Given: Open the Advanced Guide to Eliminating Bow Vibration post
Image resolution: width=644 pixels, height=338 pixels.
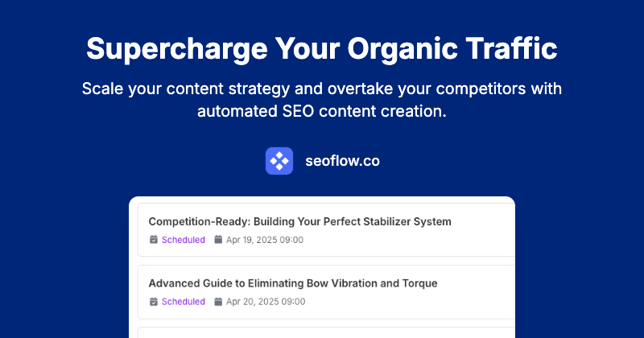Looking at the screenshot, I should click(292, 283).
